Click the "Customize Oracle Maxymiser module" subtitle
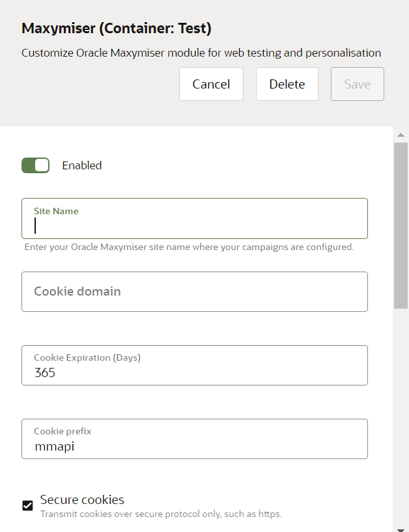 201,53
